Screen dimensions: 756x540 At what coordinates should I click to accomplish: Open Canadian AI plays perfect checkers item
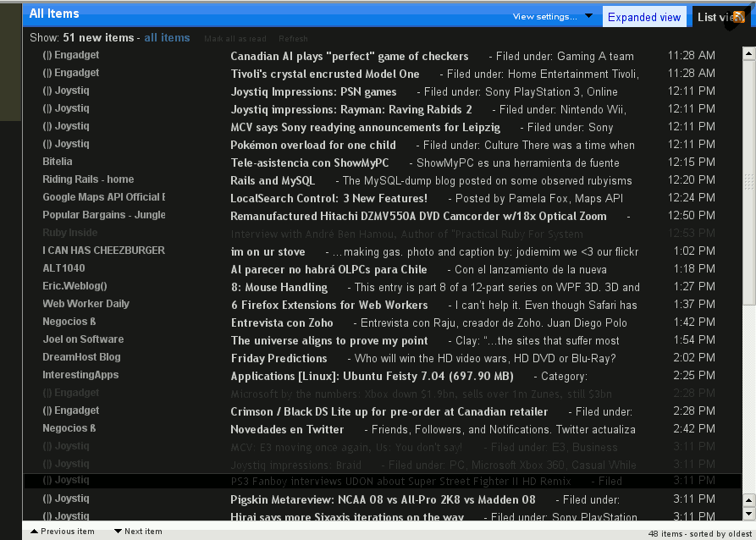350,57
